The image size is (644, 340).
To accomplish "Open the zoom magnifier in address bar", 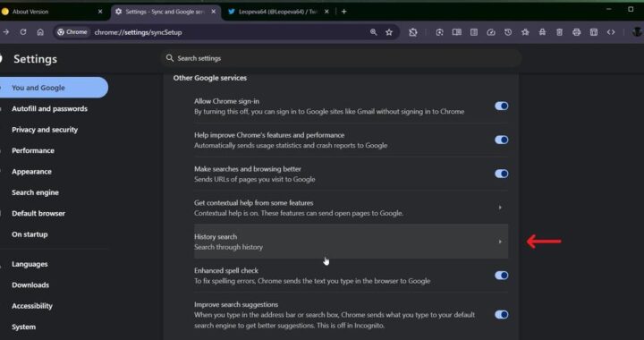I will click(373, 32).
